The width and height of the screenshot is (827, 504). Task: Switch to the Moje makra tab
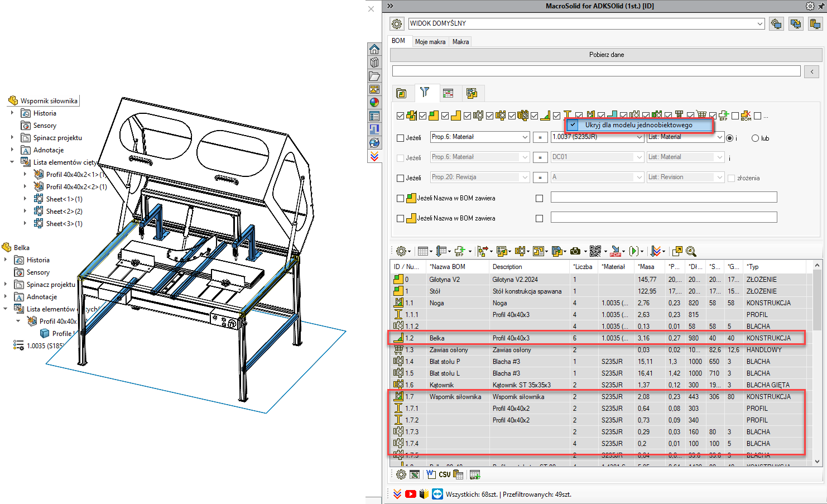430,42
